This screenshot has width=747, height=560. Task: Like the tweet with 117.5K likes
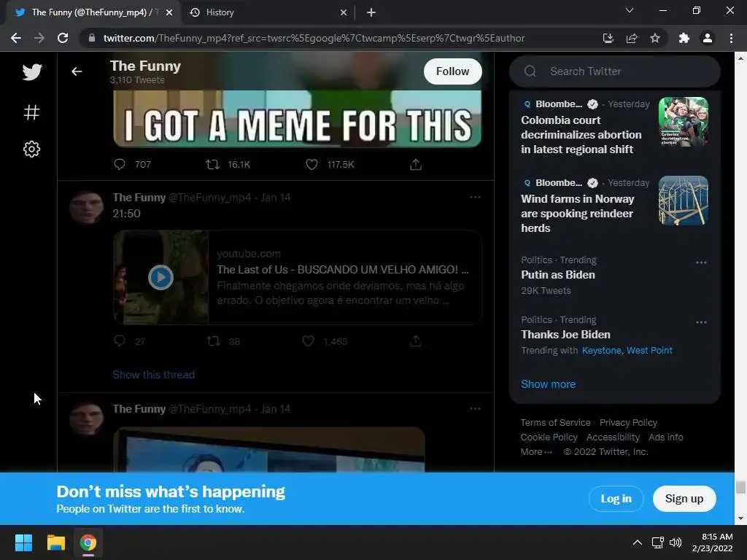(311, 164)
